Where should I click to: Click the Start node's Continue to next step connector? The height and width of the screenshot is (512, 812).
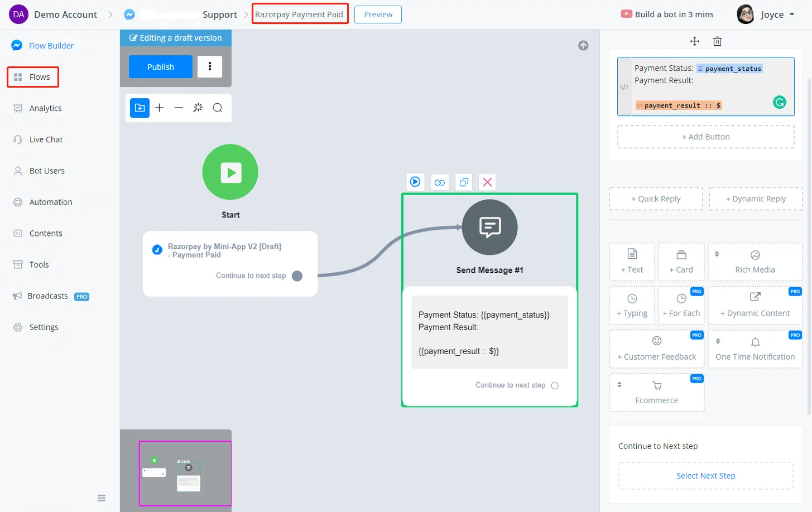click(297, 276)
